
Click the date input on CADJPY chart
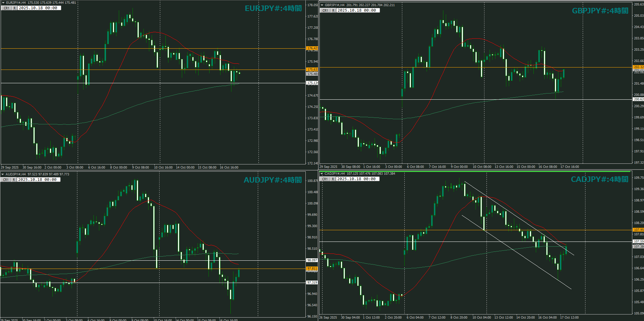tap(357, 179)
